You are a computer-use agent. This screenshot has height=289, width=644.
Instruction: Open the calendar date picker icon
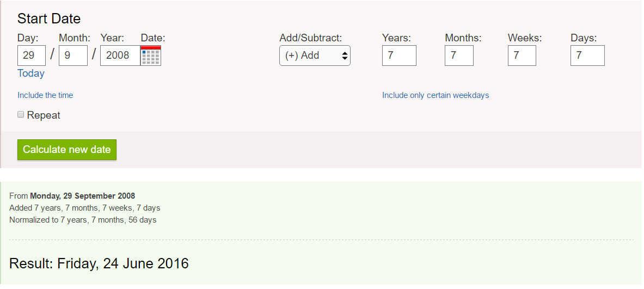tap(151, 56)
